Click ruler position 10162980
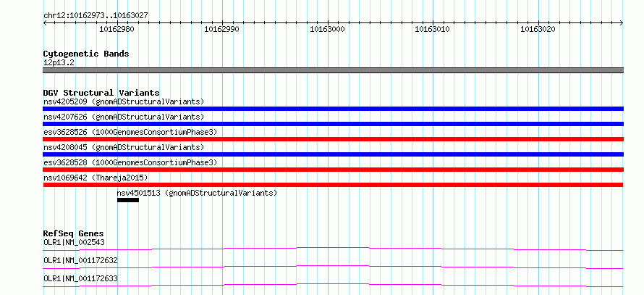 pos(117,29)
